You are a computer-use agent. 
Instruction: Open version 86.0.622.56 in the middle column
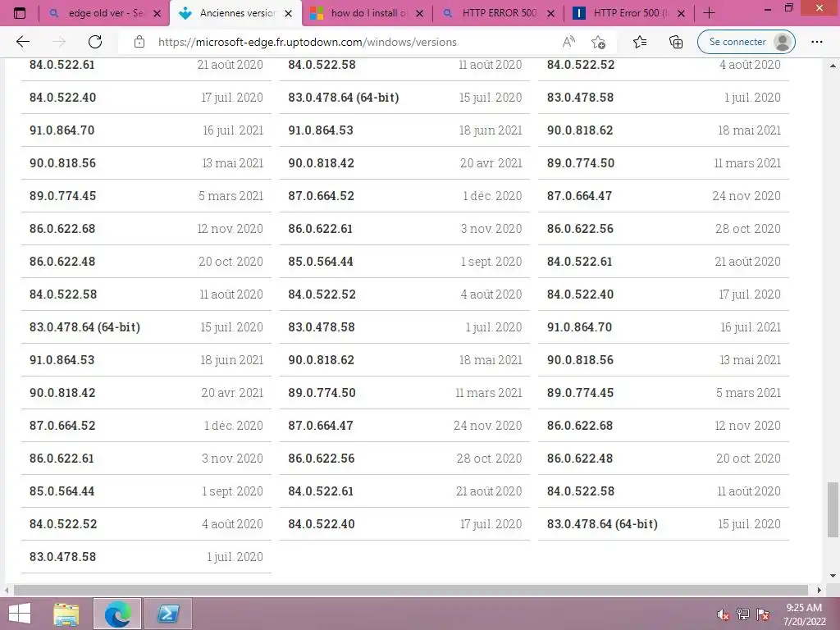click(404, 458)
